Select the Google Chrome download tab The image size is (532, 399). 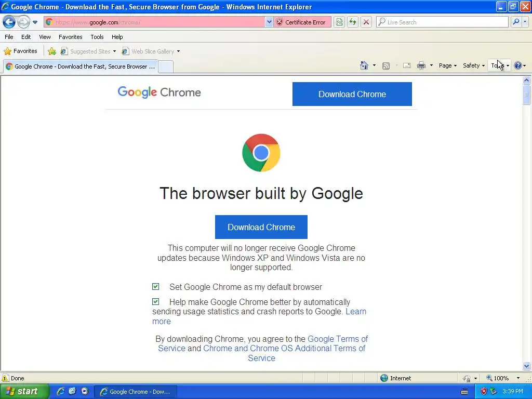81,66
